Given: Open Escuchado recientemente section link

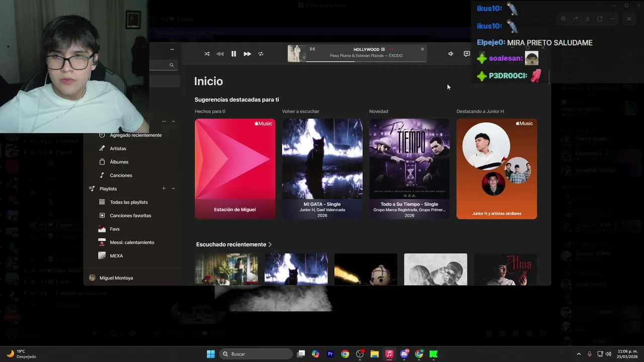Looking at the screenshot, I should [x=231, y=244].
